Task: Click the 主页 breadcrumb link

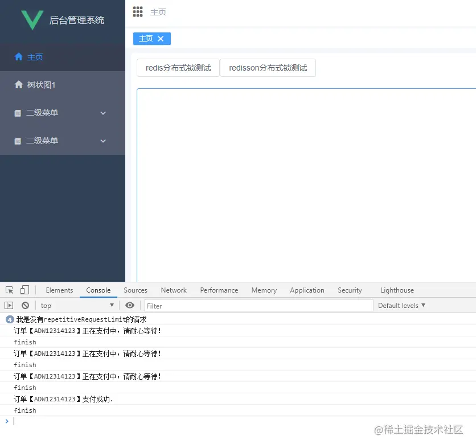Action: point(158,12)
